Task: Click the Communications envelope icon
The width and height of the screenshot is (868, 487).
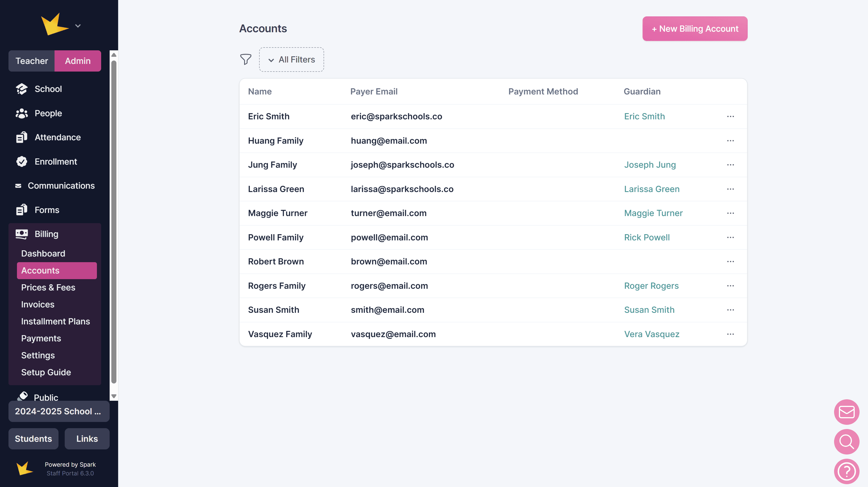Action: click(x=18, y=186)
